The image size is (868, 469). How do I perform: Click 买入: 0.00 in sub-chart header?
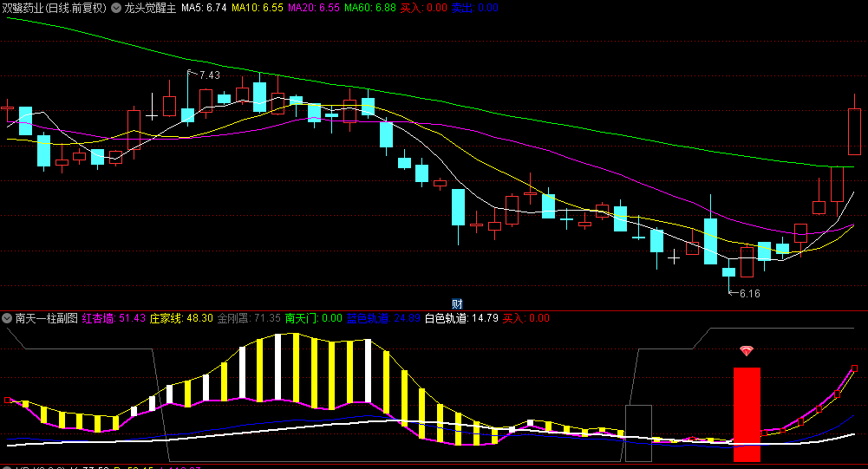[525, 318]
